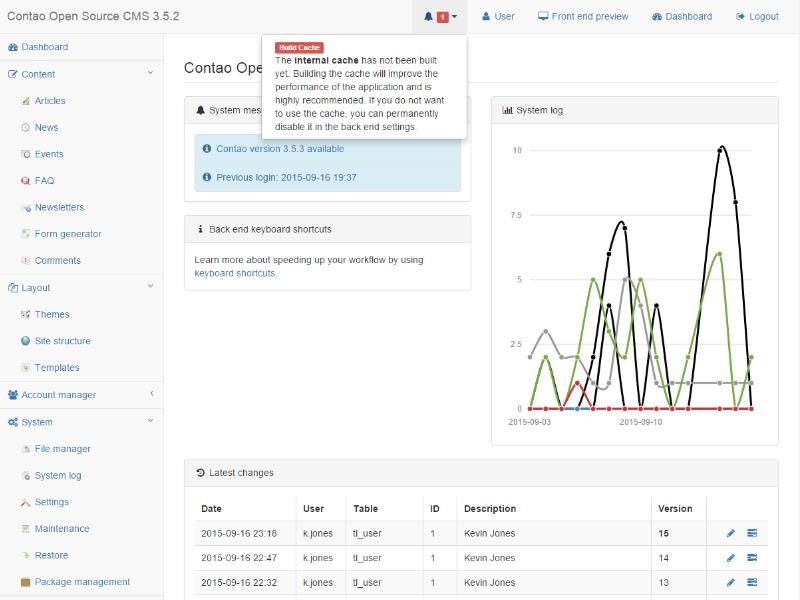
Task: Open Contao version 3.5.3 available message
Action: pos(280,148)
